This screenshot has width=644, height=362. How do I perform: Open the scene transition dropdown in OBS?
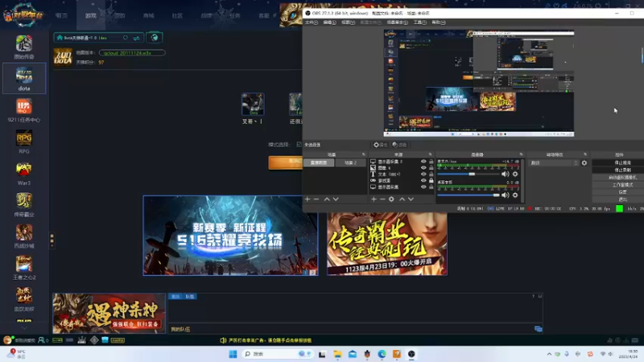point(553,163)
